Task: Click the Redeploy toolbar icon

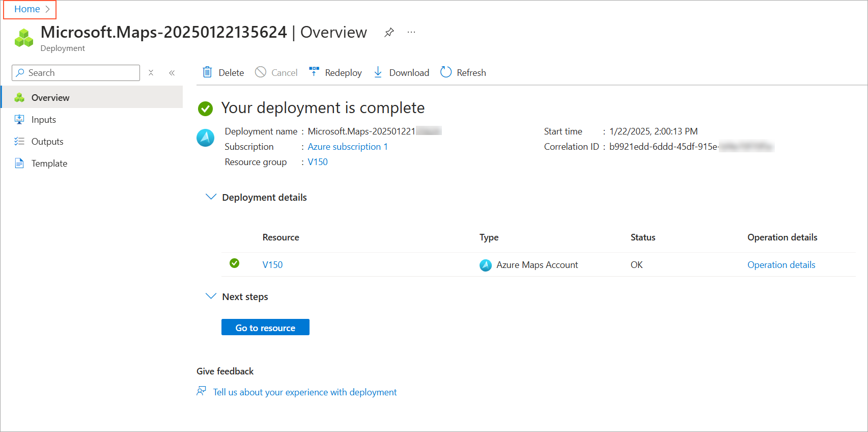Action: (x=314, y=72)
